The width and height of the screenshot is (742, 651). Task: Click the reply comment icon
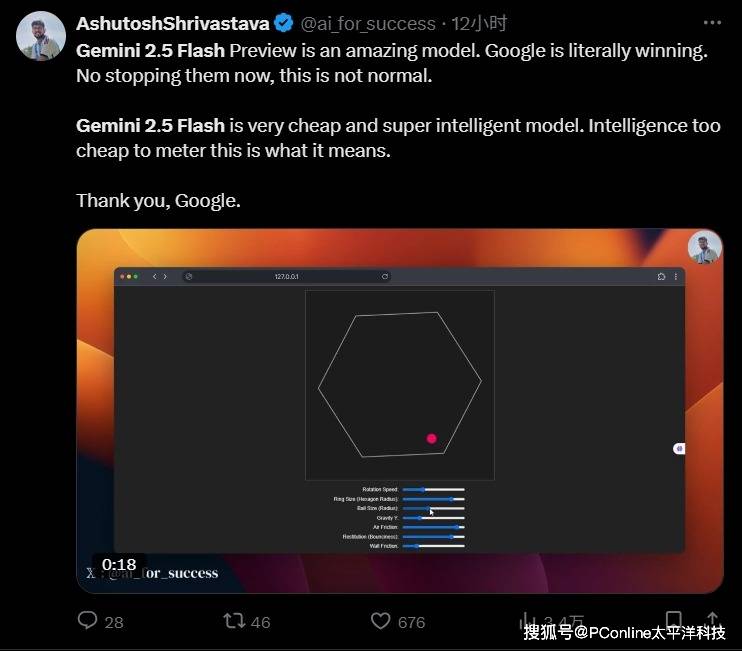[89, 621]
